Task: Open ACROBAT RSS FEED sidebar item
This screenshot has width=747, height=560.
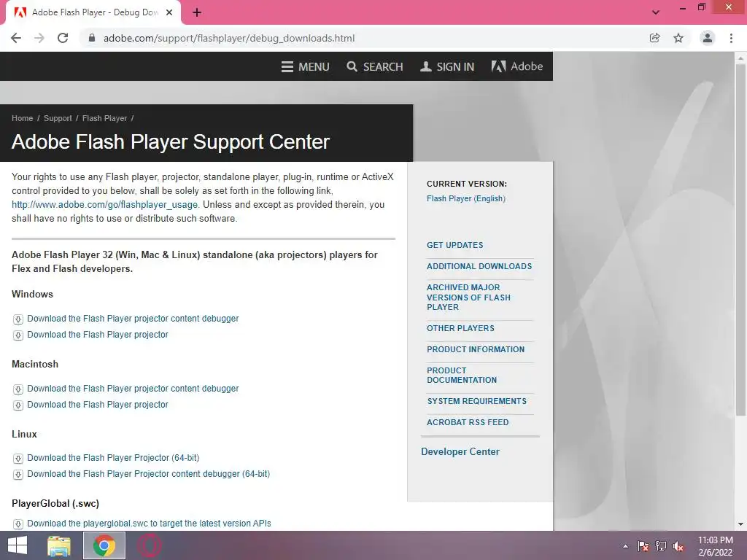Action: pyautogui.click(x=468, y=422)
